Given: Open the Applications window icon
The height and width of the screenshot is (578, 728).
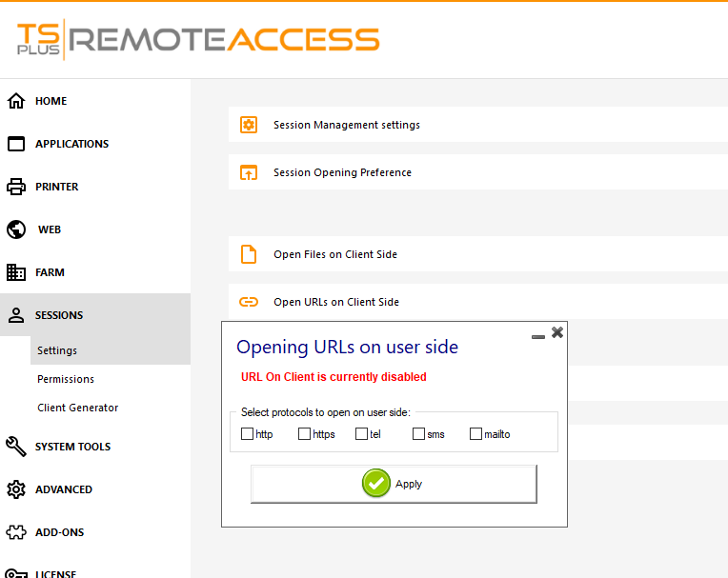Looking at the screenshot, I should tap(16, 144).
